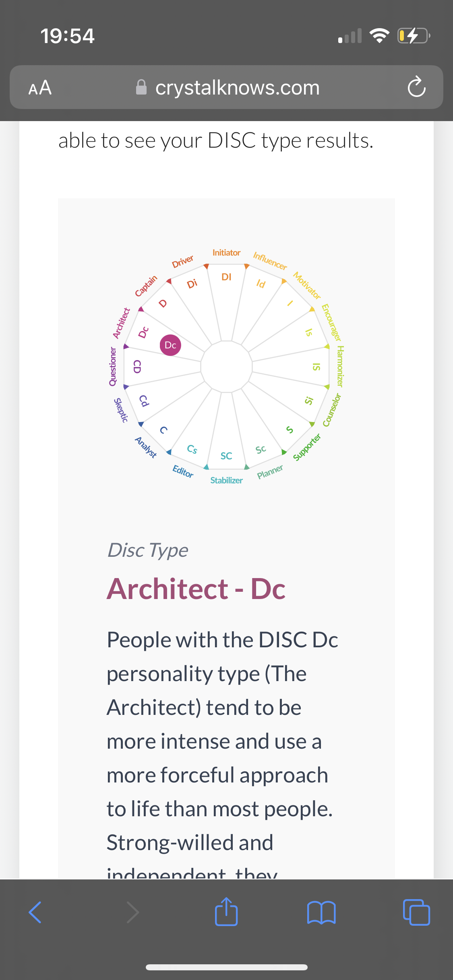453x980 pixels.
Task: Tap the home indicator bar
Action: [226, 968]
